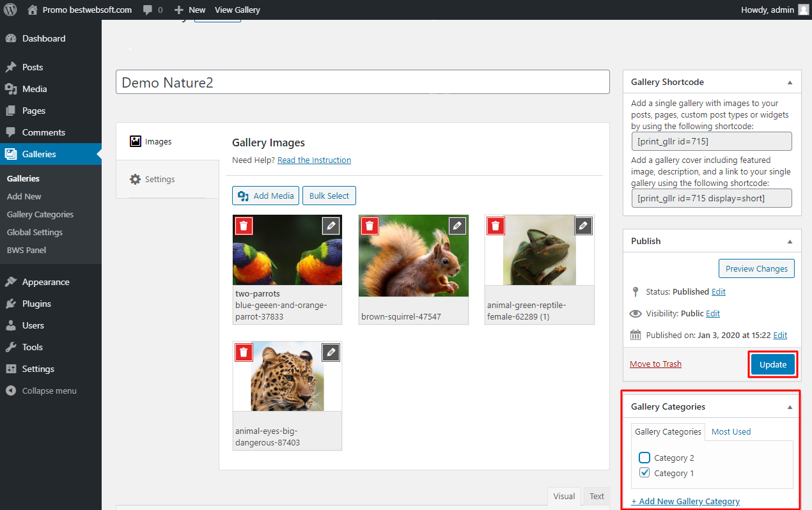Edit the publish Status
This screenshot has height=510, width=812.
(x=719, y=291)
